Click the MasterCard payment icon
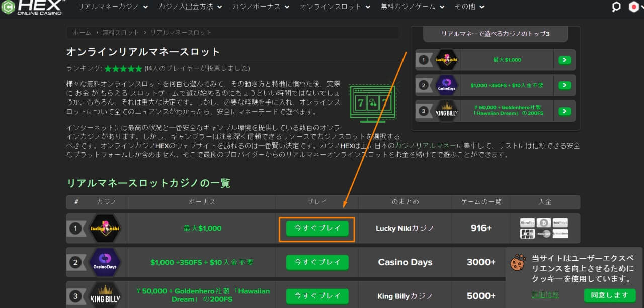644x308 pixels. pyautogui.click(x=543, y=234)
